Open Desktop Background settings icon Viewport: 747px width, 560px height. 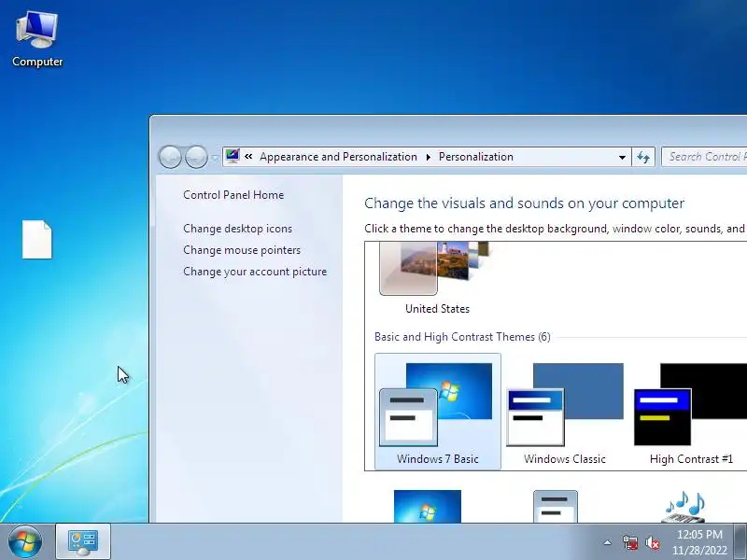click(428, 506)
